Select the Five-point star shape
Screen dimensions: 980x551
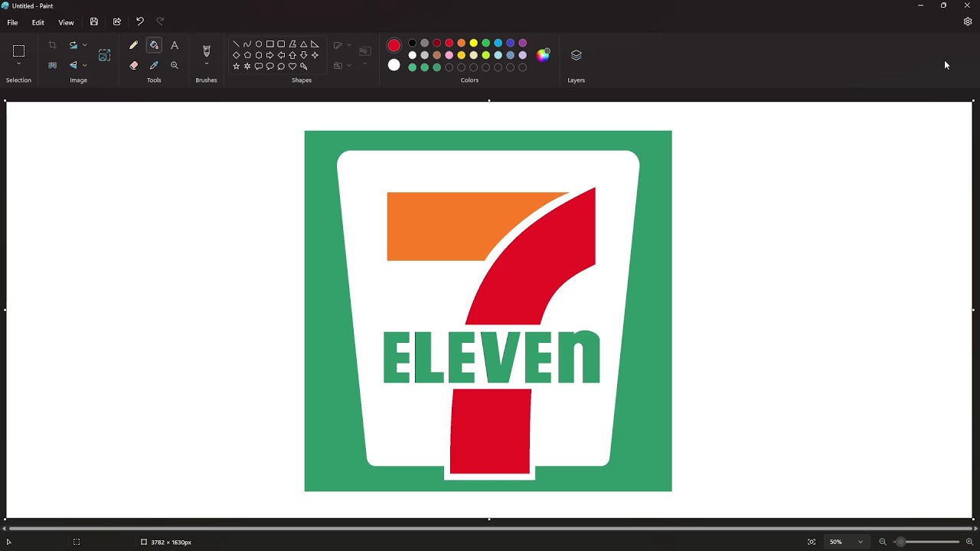[236, 67]
